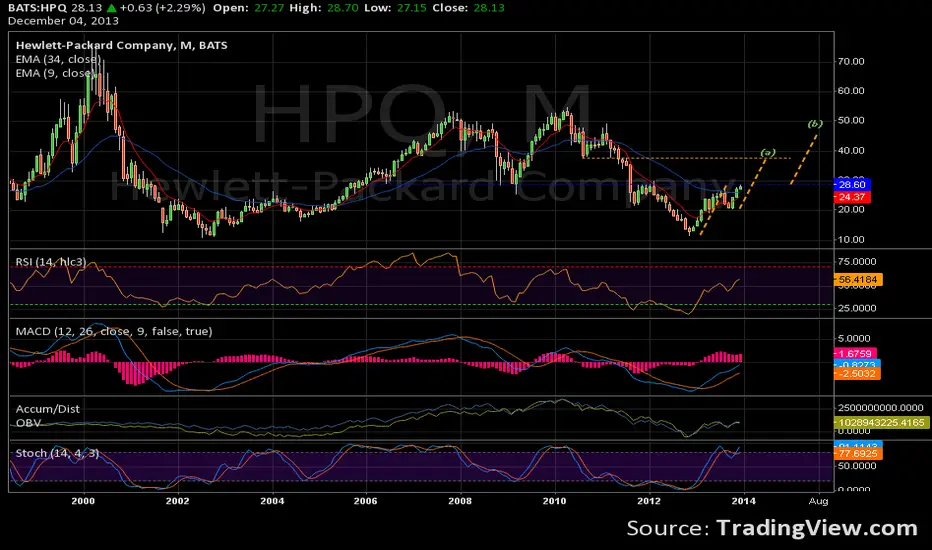Click the orange 56.4184 RSI value tag
932x550 pixels.
coord(858,279)
